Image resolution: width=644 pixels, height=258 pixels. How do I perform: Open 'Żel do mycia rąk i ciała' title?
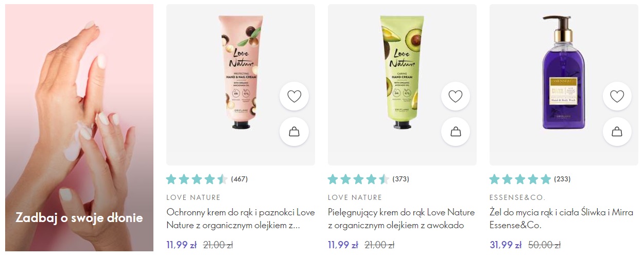562,218
